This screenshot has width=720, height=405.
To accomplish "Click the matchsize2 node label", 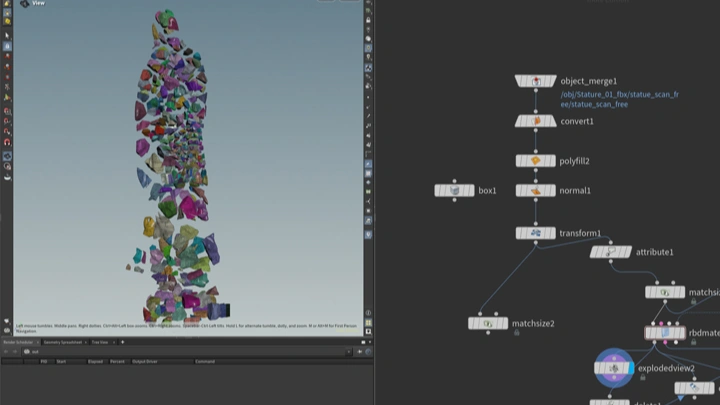I will [x=533, y=324].
